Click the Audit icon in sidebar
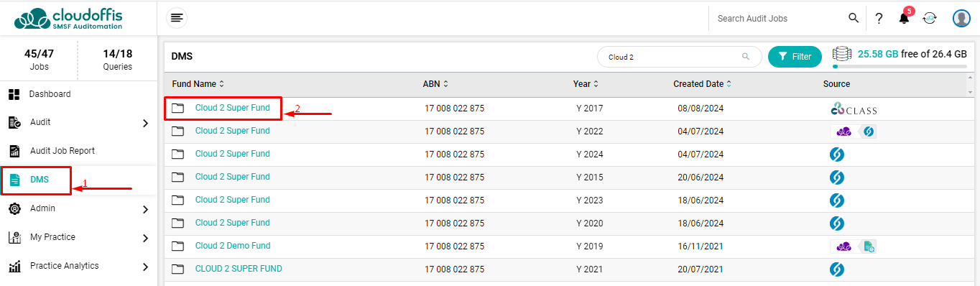The width and height of the screenshot is (980, 286). (x=14, y=123)
